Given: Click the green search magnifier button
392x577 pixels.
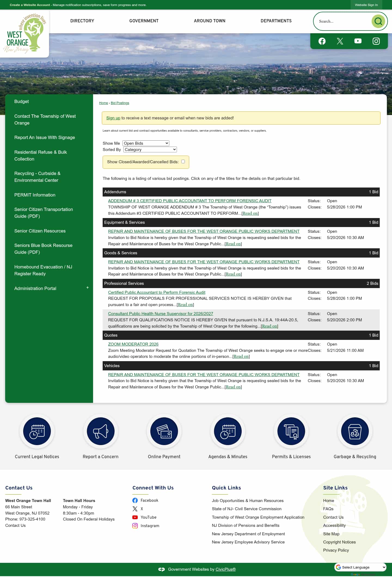Looking at the screenshot, I should [x=378, y=21].
